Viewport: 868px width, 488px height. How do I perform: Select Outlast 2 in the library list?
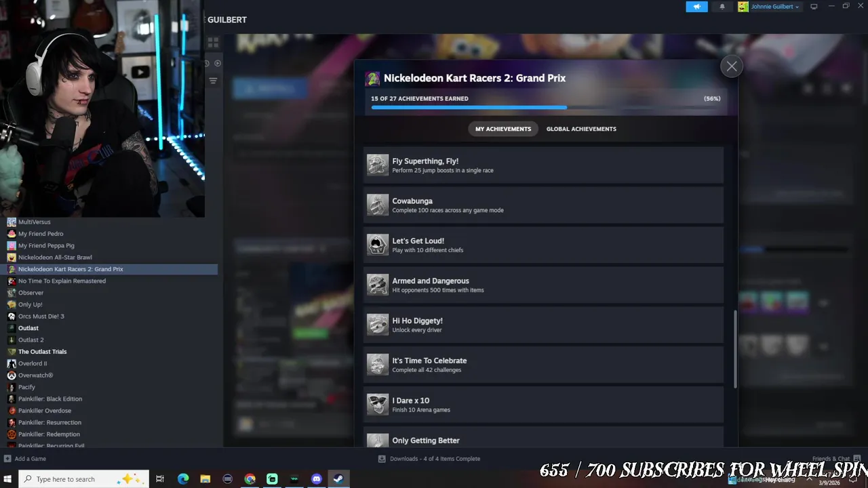point(31,340)
